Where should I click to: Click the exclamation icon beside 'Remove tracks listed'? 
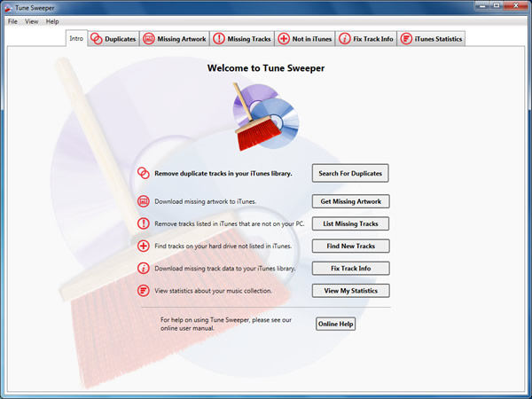tap(143, 223)
